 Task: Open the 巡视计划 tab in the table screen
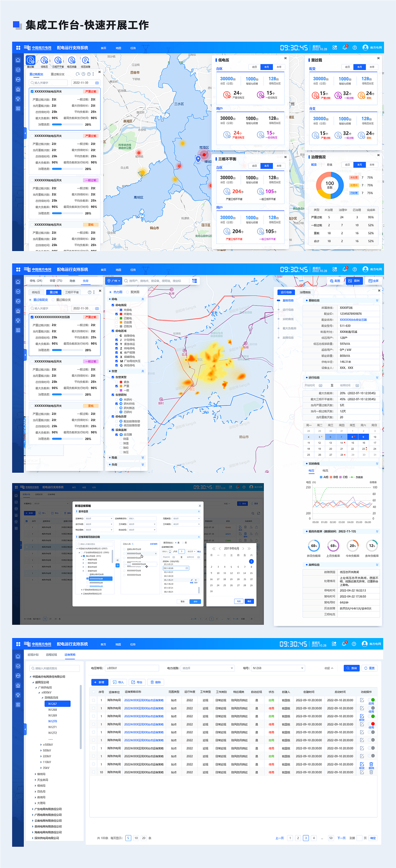click(33, 655)
